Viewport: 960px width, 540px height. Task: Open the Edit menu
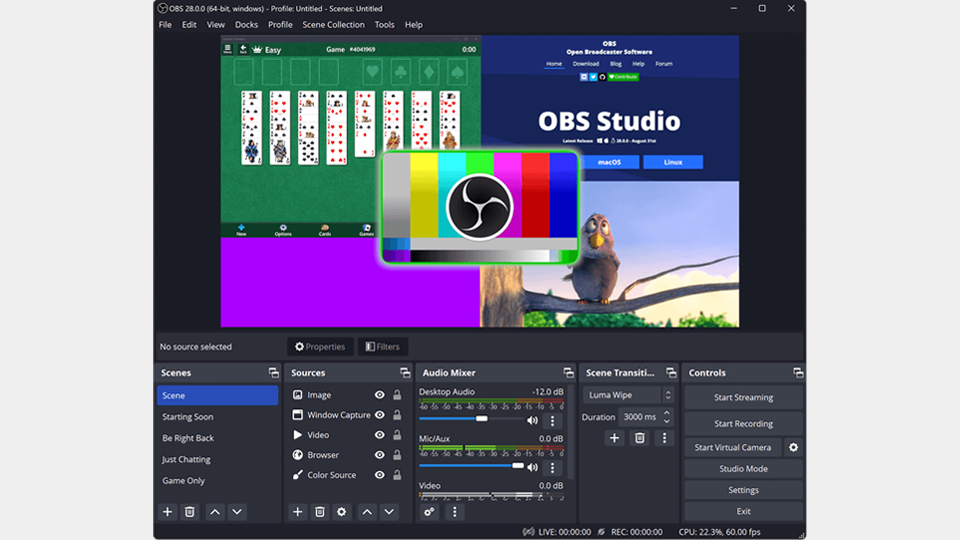tap(189, 24)
